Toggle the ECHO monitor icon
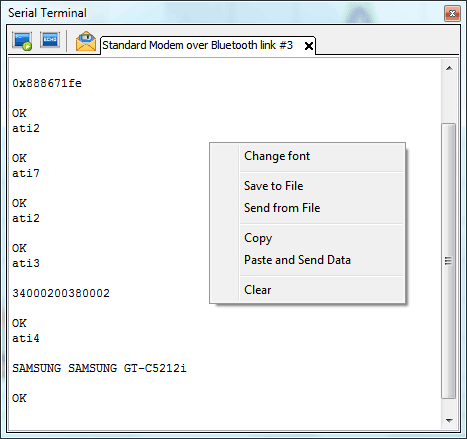This screenshot has width=467, height=439. pos(50,40)
